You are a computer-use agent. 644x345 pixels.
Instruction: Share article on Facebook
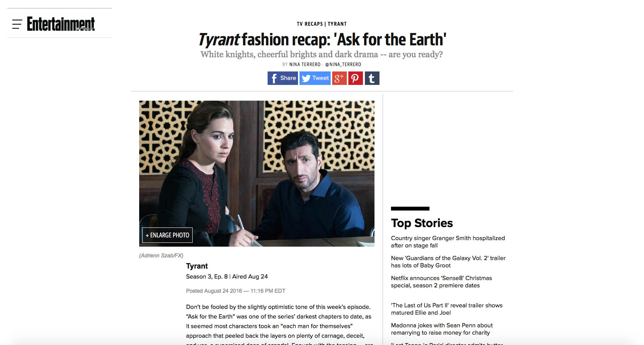point(283,78)
